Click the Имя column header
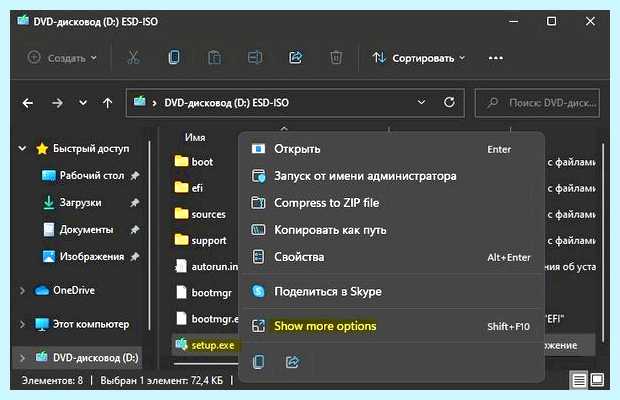 tap(195, 138)
